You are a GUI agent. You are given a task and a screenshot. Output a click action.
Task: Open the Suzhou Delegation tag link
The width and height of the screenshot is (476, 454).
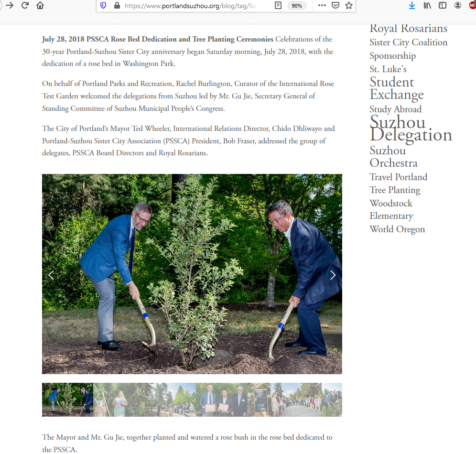[x=411, y=129]
